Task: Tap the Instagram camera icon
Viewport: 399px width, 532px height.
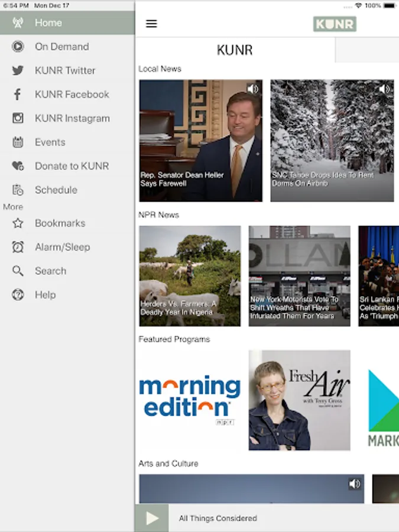Action: click(x=18, y=118)
